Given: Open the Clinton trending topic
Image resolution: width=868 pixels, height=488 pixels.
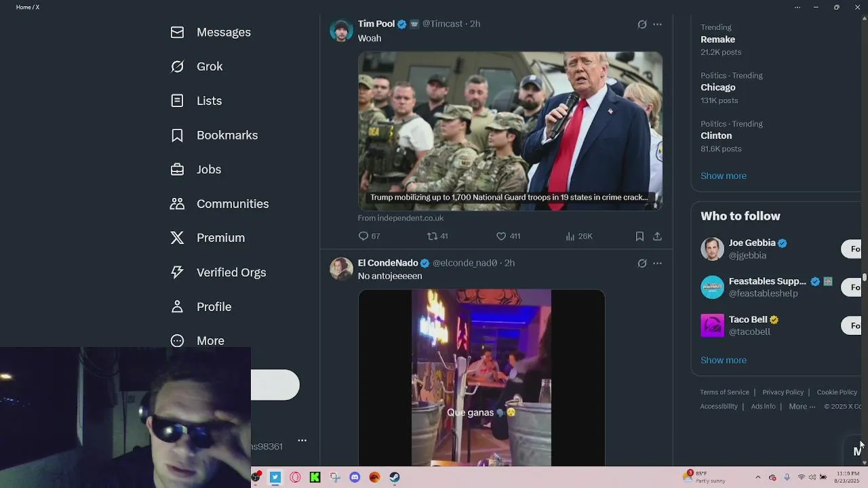Looking at the screenshot, I should click(x=716, y=136).
